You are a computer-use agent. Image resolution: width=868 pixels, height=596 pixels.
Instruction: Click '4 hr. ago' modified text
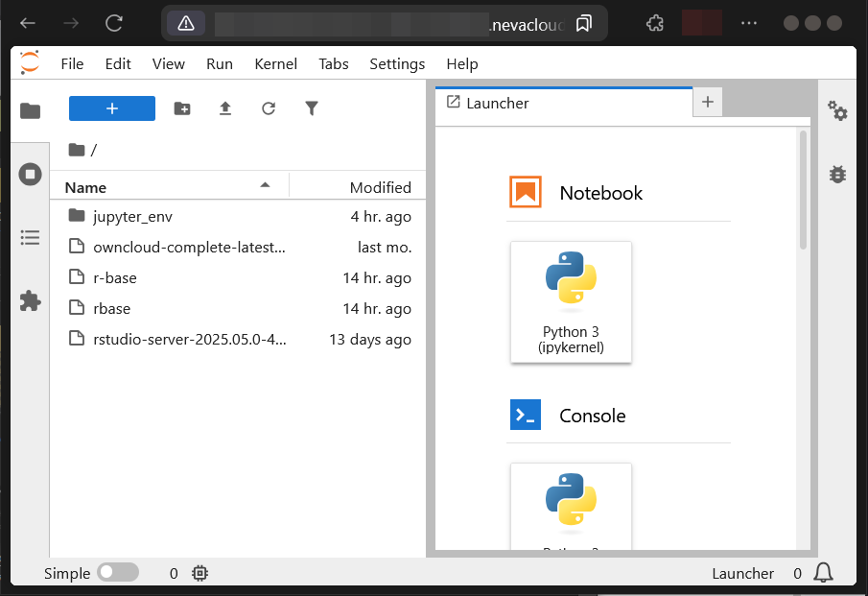coord(381,217)
